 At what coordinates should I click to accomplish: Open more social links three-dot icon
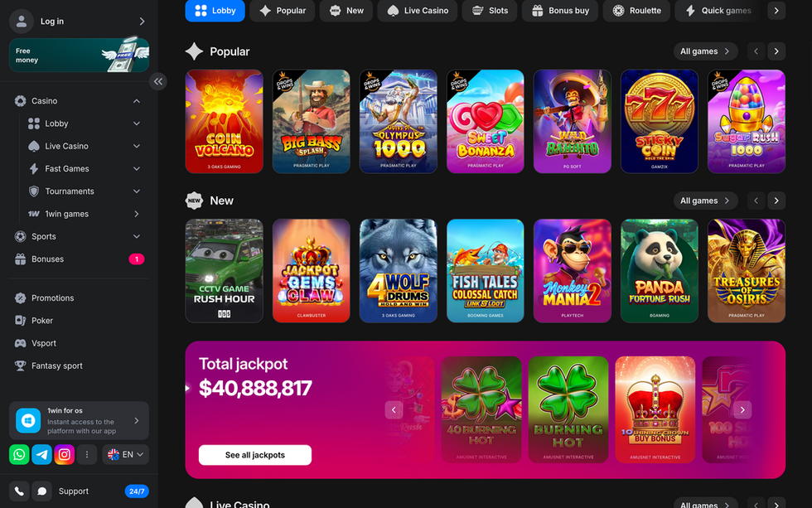pos(87,455)
